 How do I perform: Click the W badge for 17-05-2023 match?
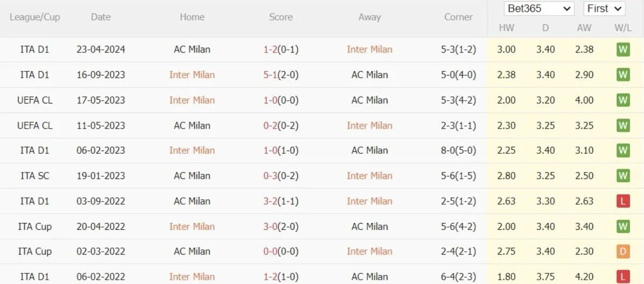(623, 100)
